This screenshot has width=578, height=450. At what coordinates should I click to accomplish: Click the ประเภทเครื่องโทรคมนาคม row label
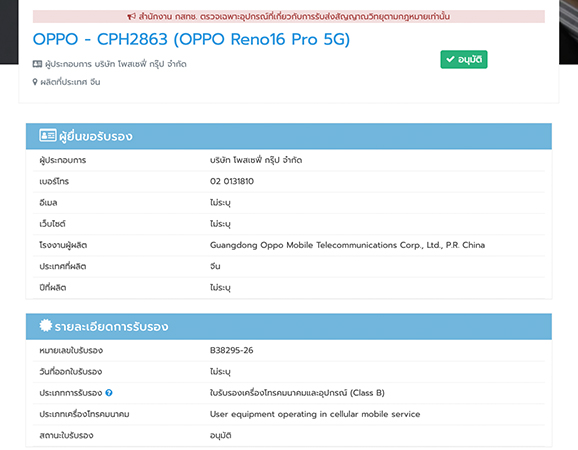pos(84,414)
